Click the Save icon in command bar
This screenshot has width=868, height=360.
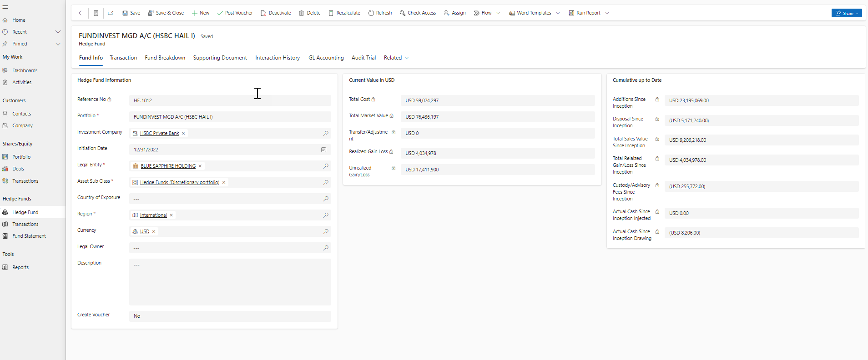(x=125, y=13)
